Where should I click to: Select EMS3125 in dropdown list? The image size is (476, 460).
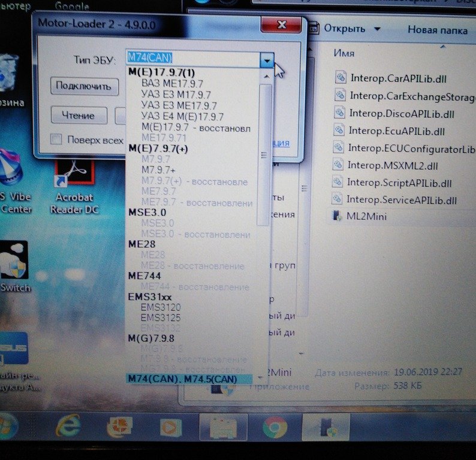click(x=161, y=317)
